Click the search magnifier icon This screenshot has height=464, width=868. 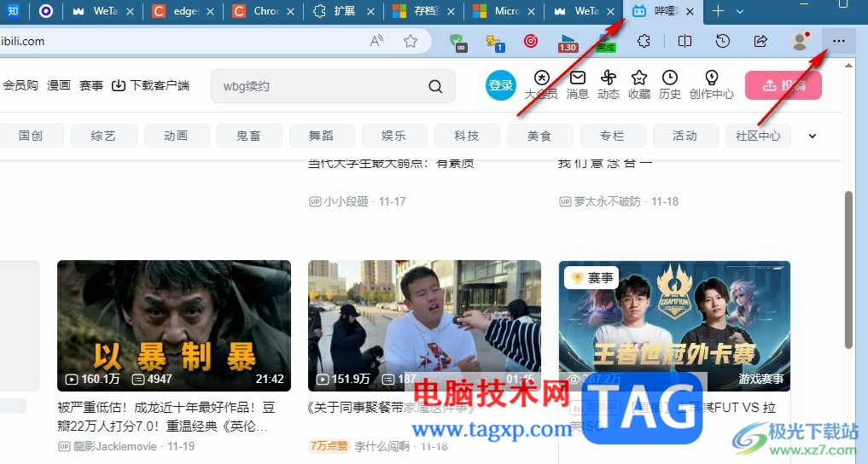coord(435,86)
